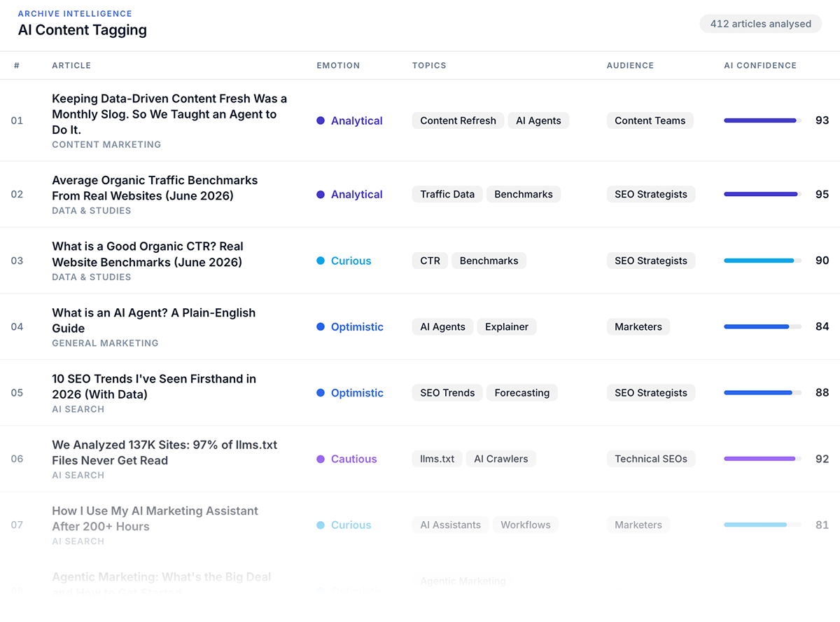Click the confidence bar showing 90
This screenshot has height=622, width=840.
pos(763,261)
